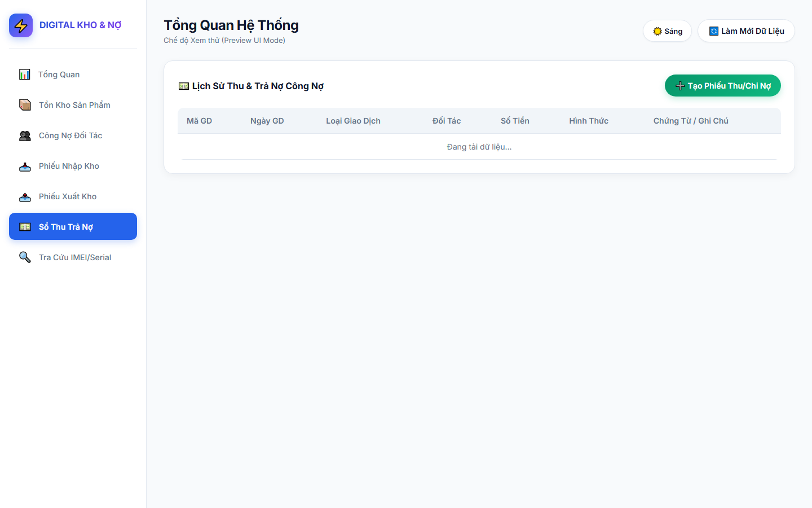Click the box icon for Tồn Kho Sản Phẩm
Image resolution: width=812 pixels, height=508 pixels.
pos(25,105)
